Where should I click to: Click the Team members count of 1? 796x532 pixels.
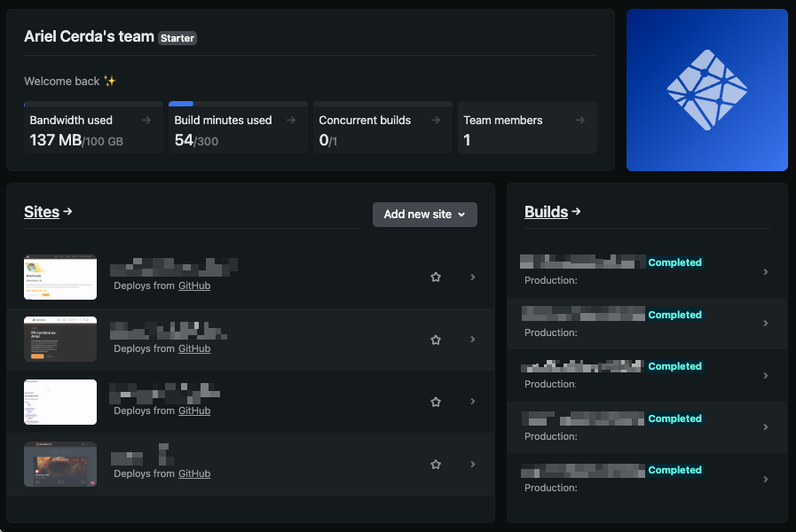467,140
